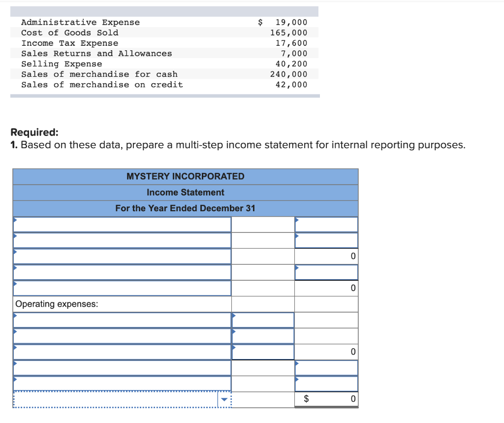The image size is (504, 423).
Task: Click "Sales of merchandise on credit" label
Action: pyautogui.click(x=102, y=85)
